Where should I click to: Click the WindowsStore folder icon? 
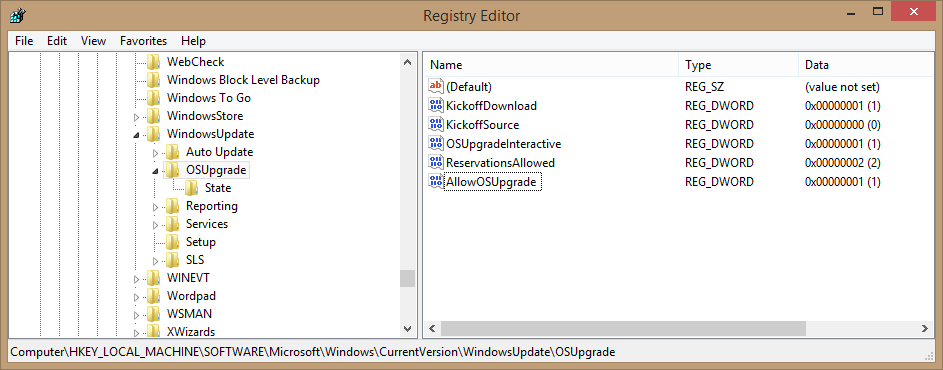[154, 116]
